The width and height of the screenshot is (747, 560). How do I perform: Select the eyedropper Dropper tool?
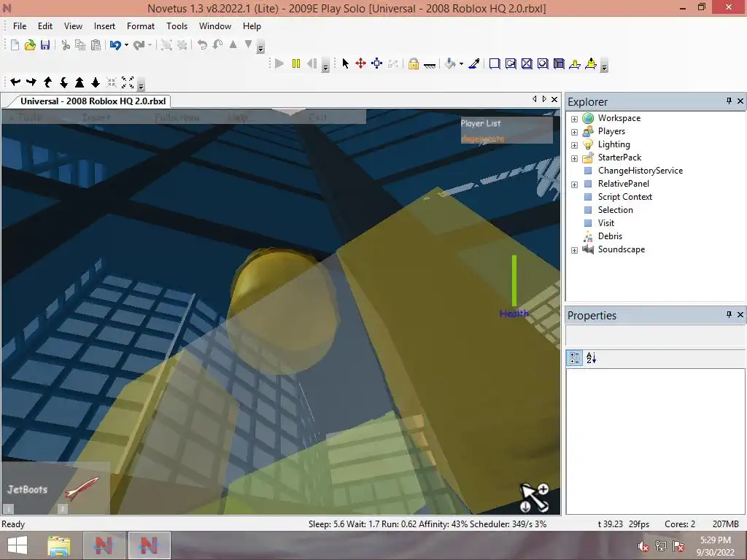click(474, 63)
